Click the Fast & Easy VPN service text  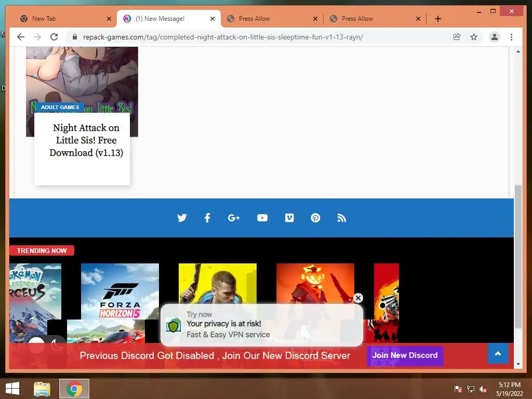[x=229, y=335]
